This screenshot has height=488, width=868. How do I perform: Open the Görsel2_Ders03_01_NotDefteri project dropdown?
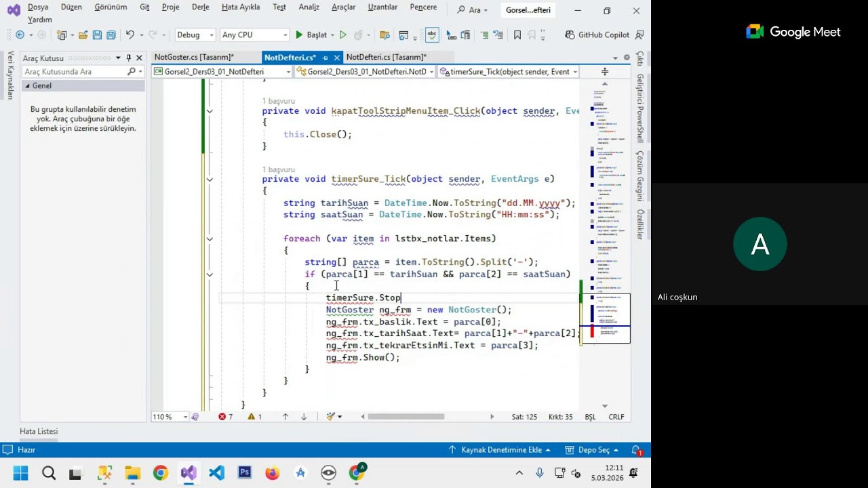coord(222,71)
